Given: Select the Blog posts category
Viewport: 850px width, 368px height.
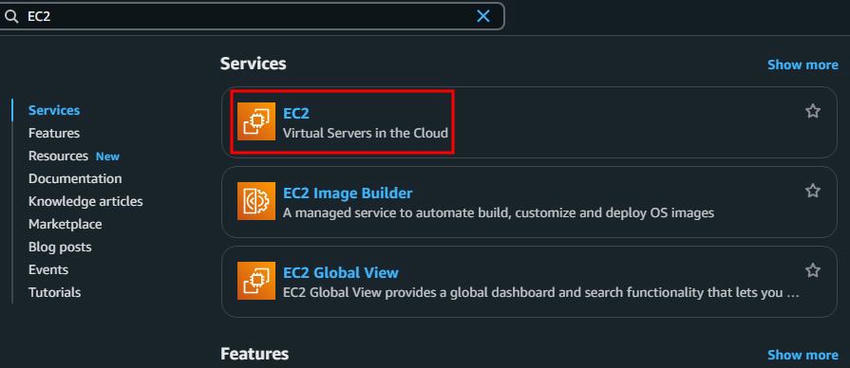Looking at the screenshot, I should [x=60, y=247].
